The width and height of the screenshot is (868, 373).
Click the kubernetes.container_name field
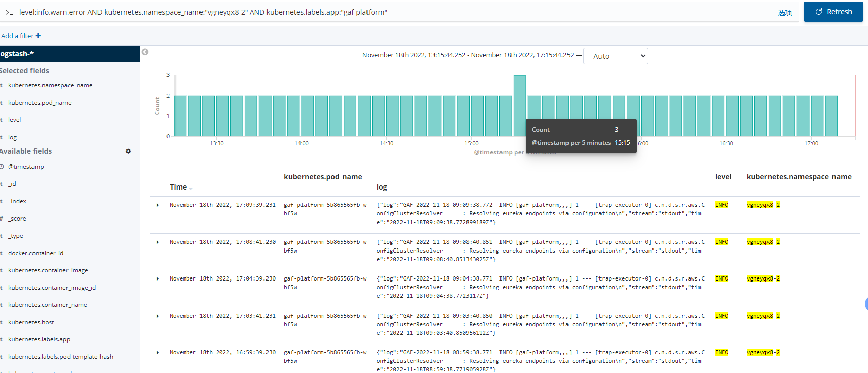click(48, 305)
